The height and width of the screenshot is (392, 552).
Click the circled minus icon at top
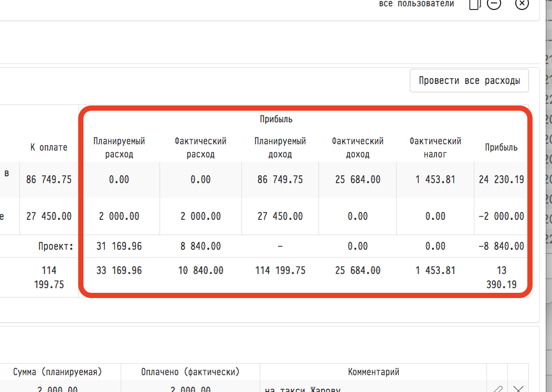click(494, 4)
